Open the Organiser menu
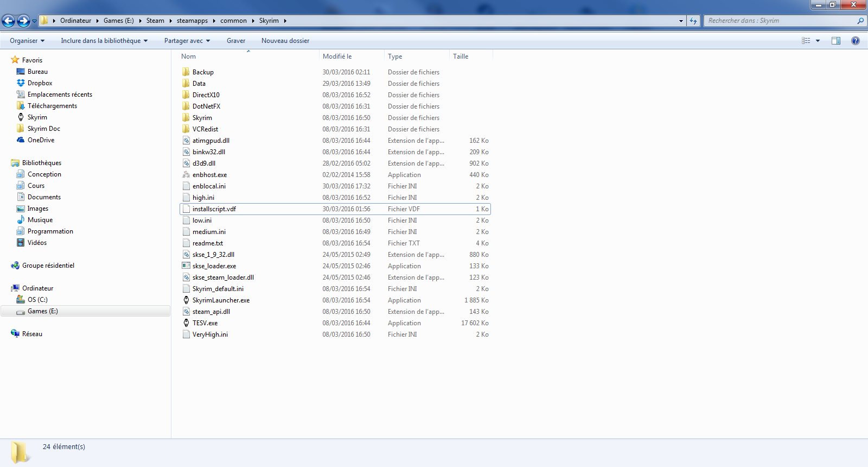The width and height of the screenshot is (868, 467). pyautogui.click(x=27, y=41)
